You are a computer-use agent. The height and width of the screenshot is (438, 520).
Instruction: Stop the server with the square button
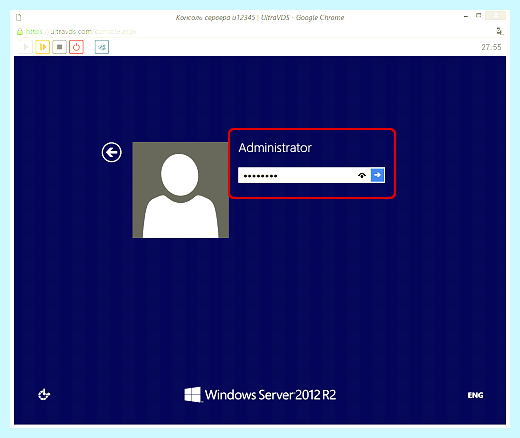pos(59,47)
